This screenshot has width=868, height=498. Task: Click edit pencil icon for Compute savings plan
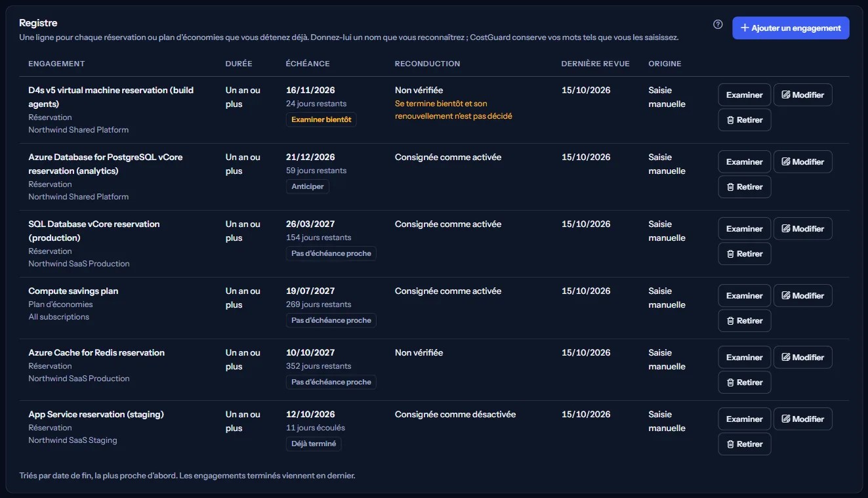click(x=785, y=296)
